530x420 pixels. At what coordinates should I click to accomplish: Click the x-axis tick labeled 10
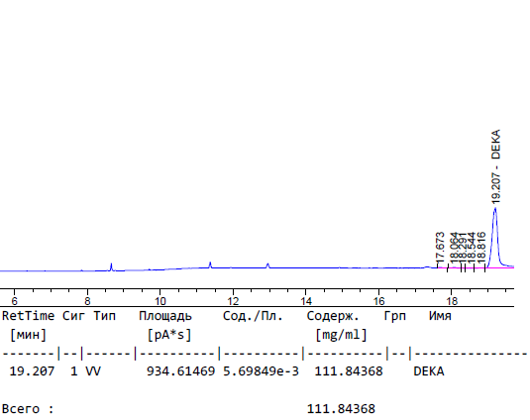point(160,301)
